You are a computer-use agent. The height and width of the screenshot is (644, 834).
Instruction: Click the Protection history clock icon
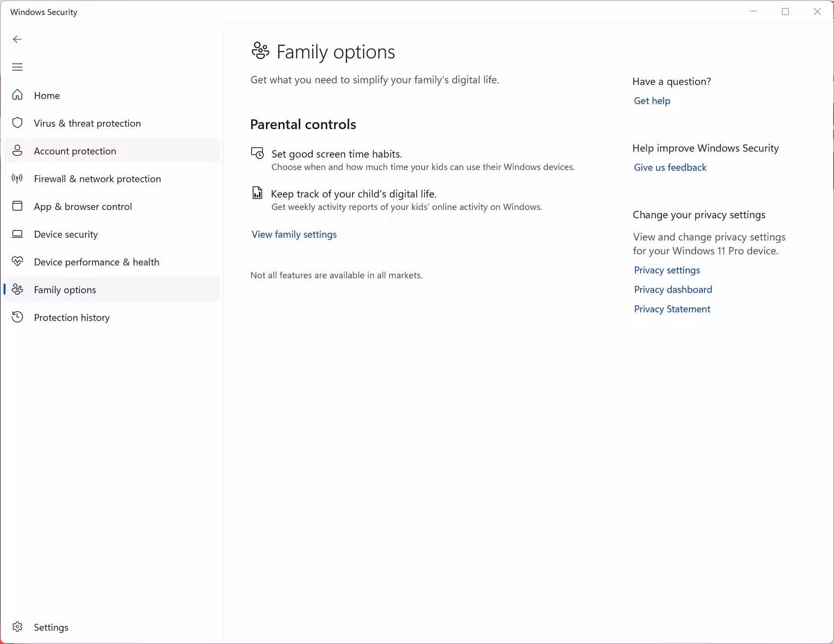pos(17,317)
